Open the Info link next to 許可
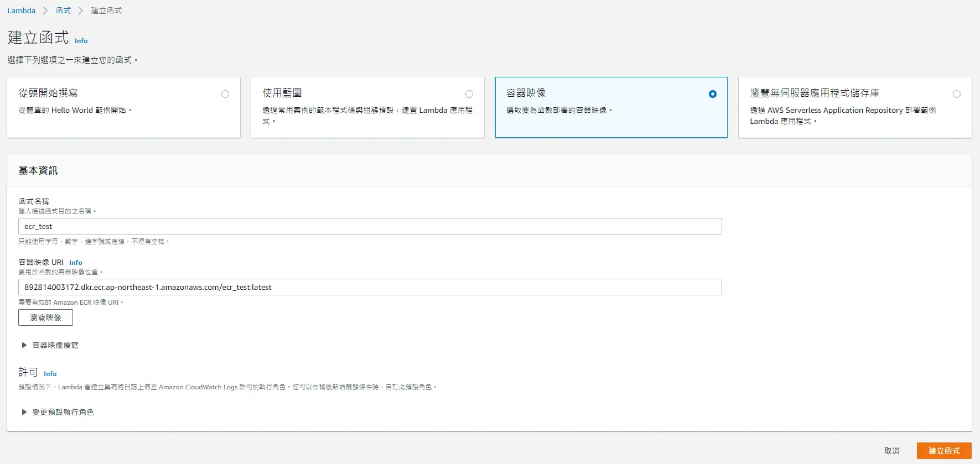Image resolution: width=980 pixels, height=464 pixels. [50, 374]
